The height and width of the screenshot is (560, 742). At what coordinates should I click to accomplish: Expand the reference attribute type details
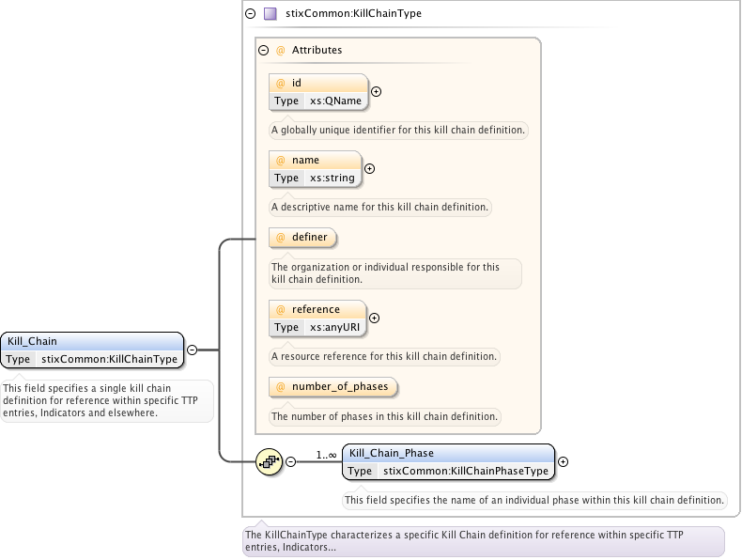coord(375,319)
